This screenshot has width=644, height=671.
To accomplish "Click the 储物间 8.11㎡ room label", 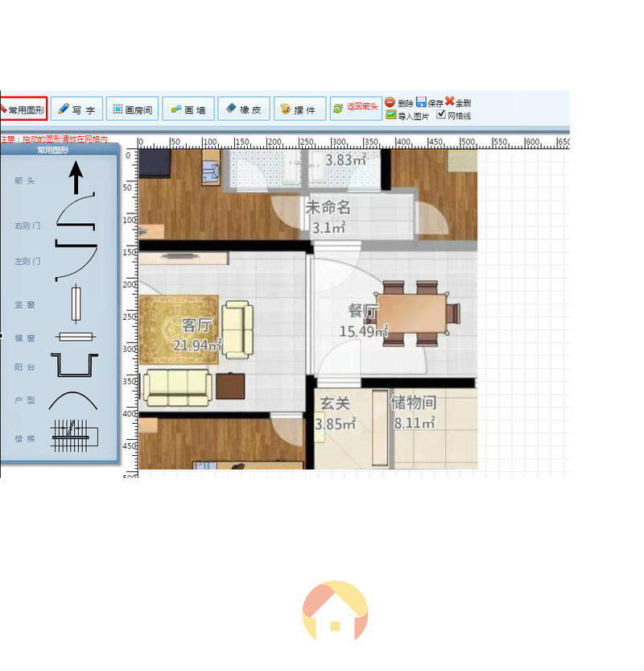I will [414, 412].
